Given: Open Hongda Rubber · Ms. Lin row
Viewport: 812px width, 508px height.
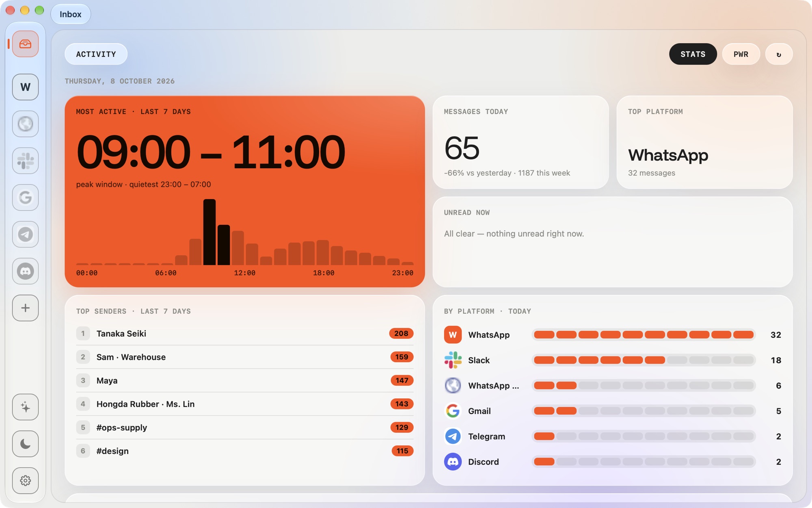Looking at the screenshot, I should pyautogui.click(x=244, y=404).
